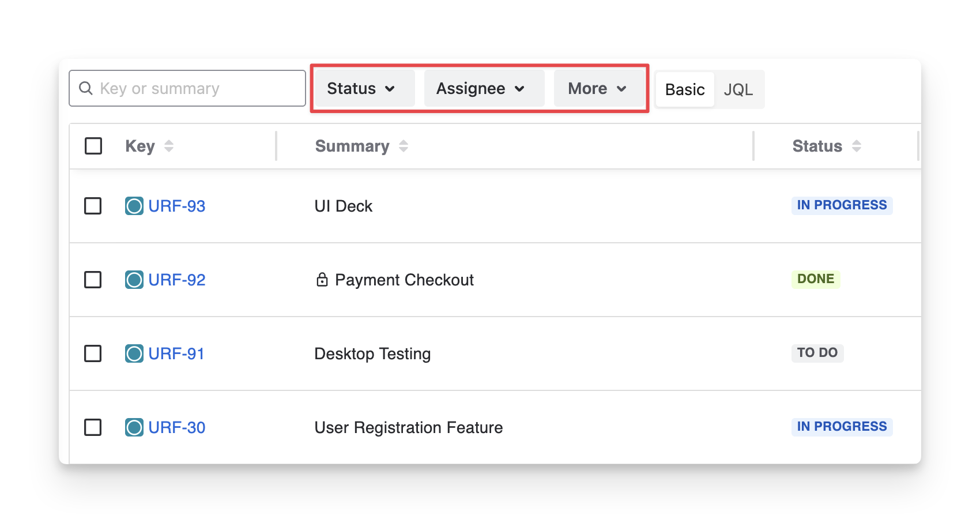This screenshot has height=523, width=980.
Task: Sort by Summary column arrows
Action: [x=404, y=146]
